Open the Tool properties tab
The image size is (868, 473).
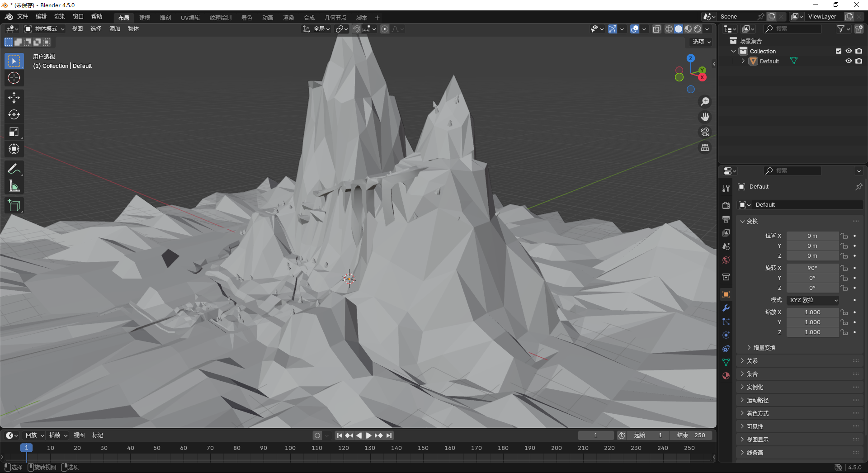[x=726, y=189]
